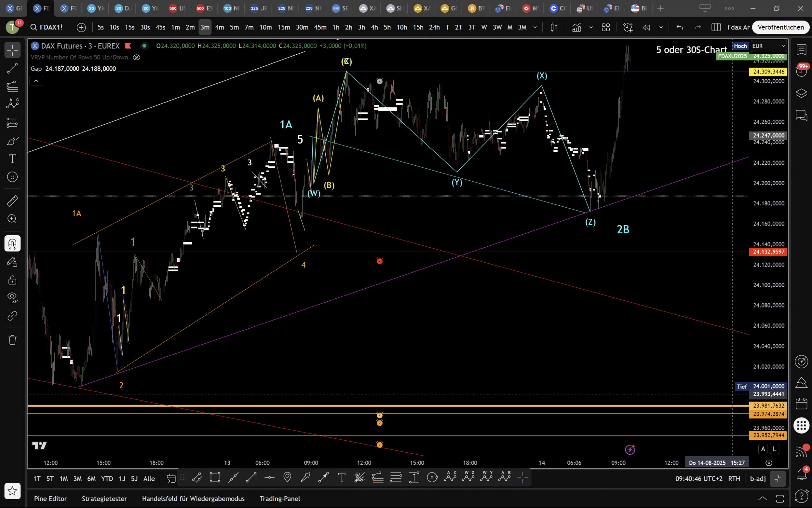This screenshot has height=508, width=812.
Task: Click the yellow 24.309,3446 price label
Action: [768, 72]
